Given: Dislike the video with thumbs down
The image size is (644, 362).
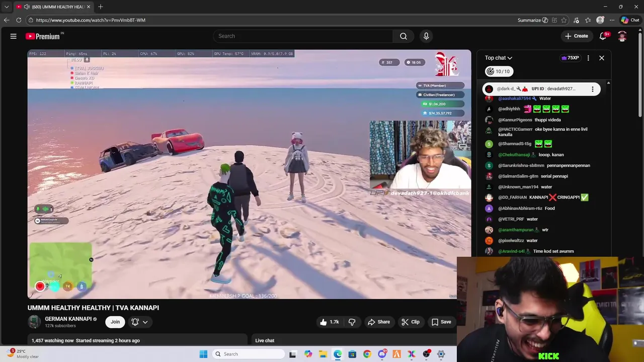Looking at the screenshot, I should click(x=352, y=322).
